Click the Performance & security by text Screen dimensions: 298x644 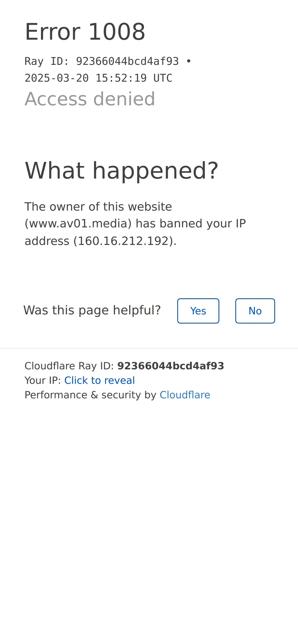click(x=90, y=395)
